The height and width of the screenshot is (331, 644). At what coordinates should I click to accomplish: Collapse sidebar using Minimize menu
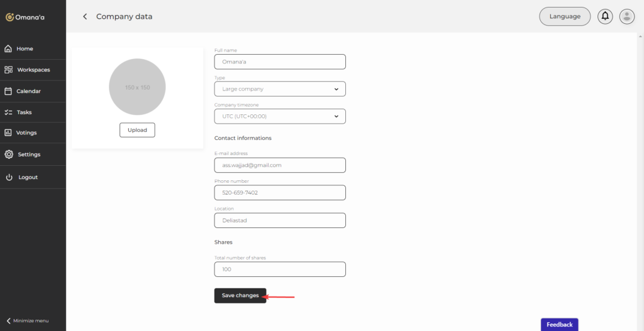tap(27, 320)
